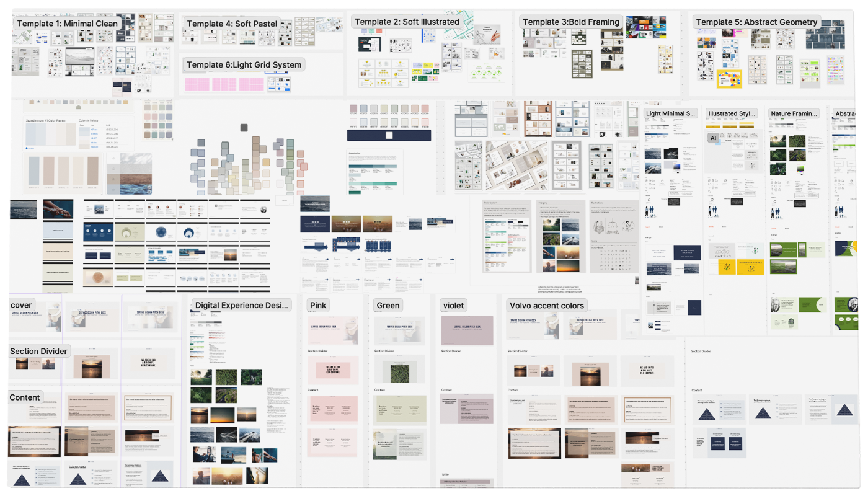Select the 'Green' section label
Viewport: 868px width, 496px height.
point(388,305)
